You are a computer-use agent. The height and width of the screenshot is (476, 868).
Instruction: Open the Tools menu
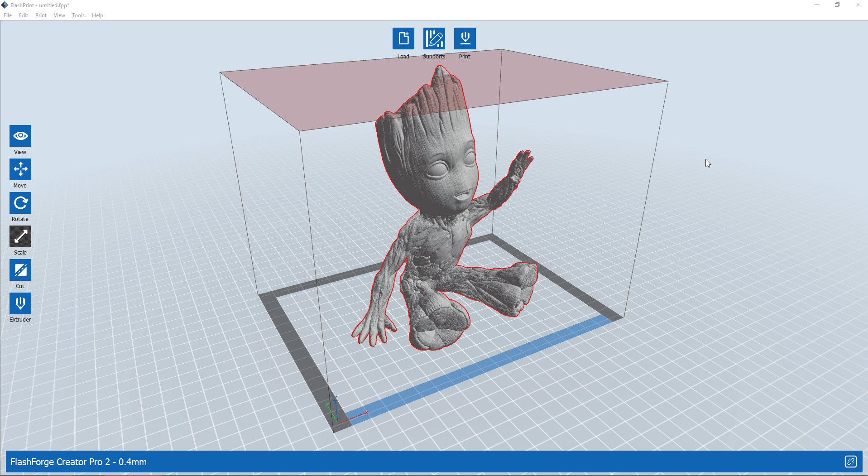(x=77, y=15)
